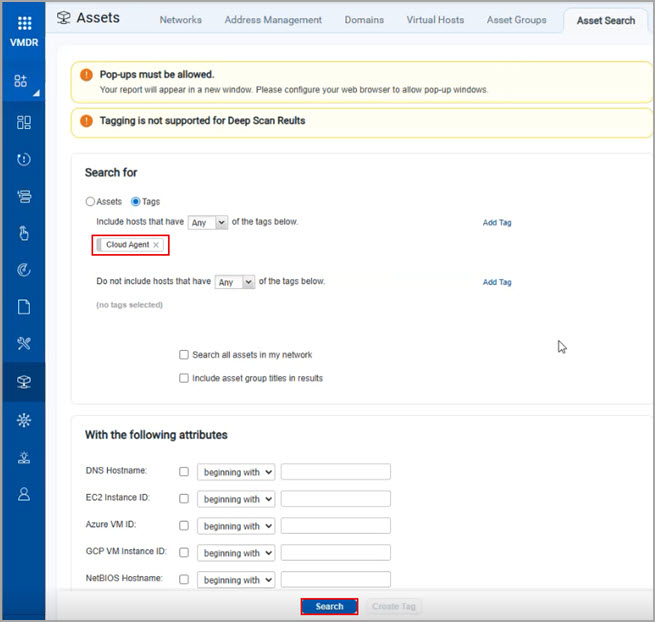Click the hand pointer icon in sidebar
Screen dimensions: 655x622
click(24, 233)
